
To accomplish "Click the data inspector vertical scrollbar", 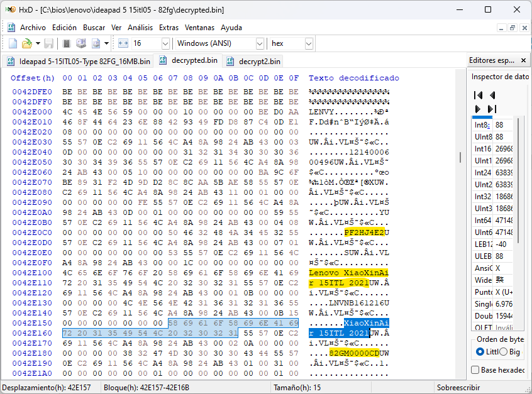I will point(518,180).
